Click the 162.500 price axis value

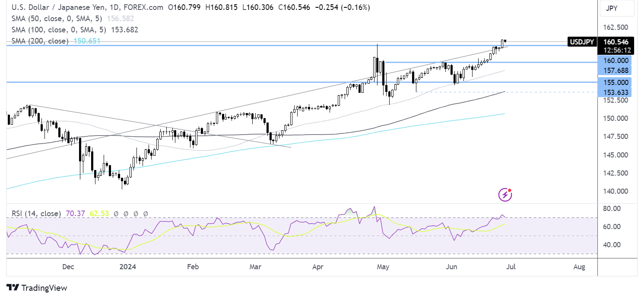pyautogui.click(x=616, y=27)
